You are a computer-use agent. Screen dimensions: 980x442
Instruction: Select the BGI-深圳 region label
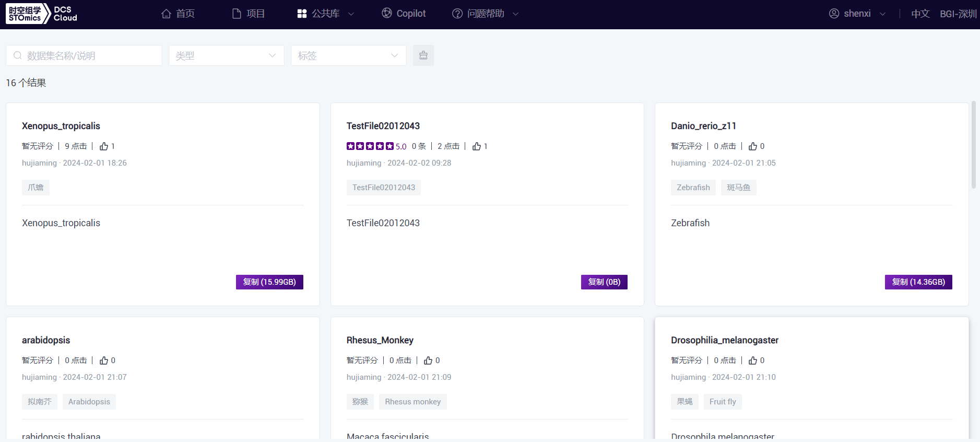958,14
